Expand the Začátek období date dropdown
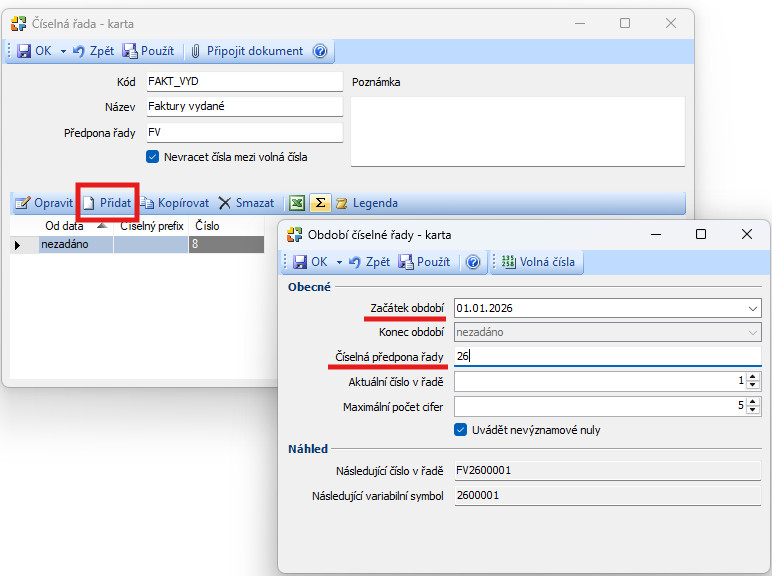Viewport: 772px width, 576px height. (x=752, y=308)
